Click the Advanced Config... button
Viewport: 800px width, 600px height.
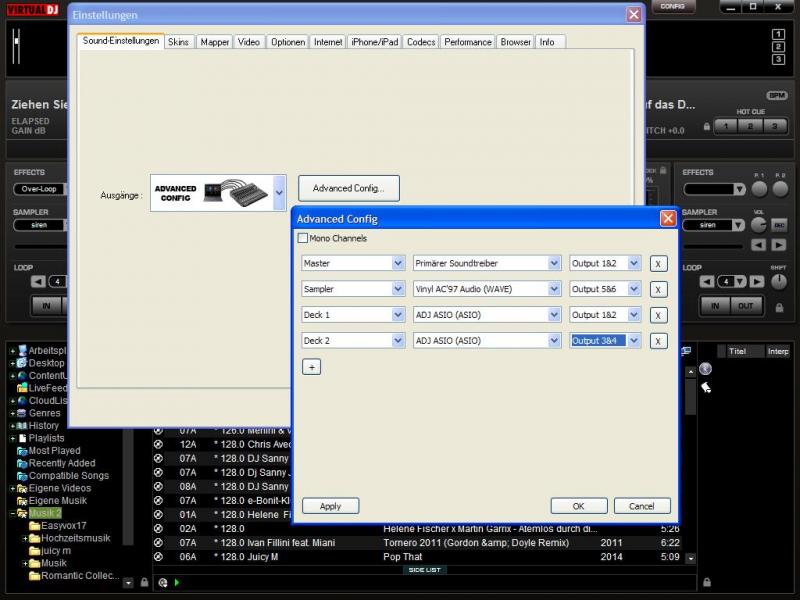348,188
